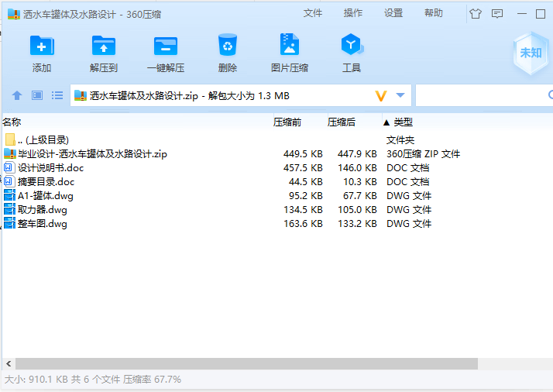This screenshot has width=553, height=392.
Task: Click the 134.5 KB size value
Action: [303, 210]
